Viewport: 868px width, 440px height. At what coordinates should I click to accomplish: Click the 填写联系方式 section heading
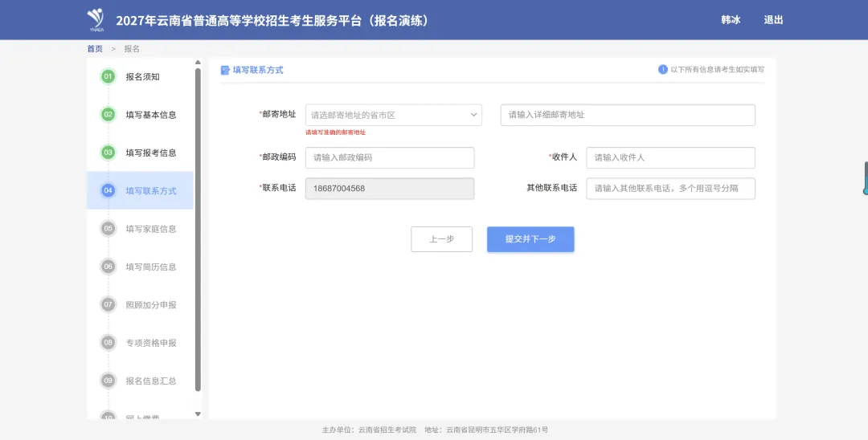pos(258,70)
